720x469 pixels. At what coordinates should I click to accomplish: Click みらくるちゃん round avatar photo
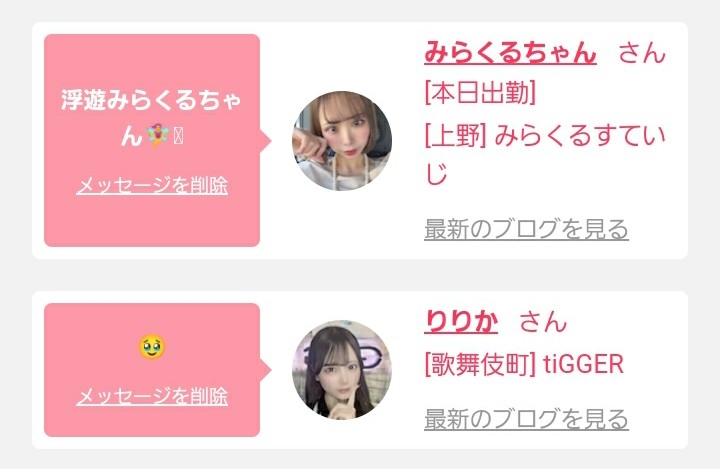click(342, 141)
